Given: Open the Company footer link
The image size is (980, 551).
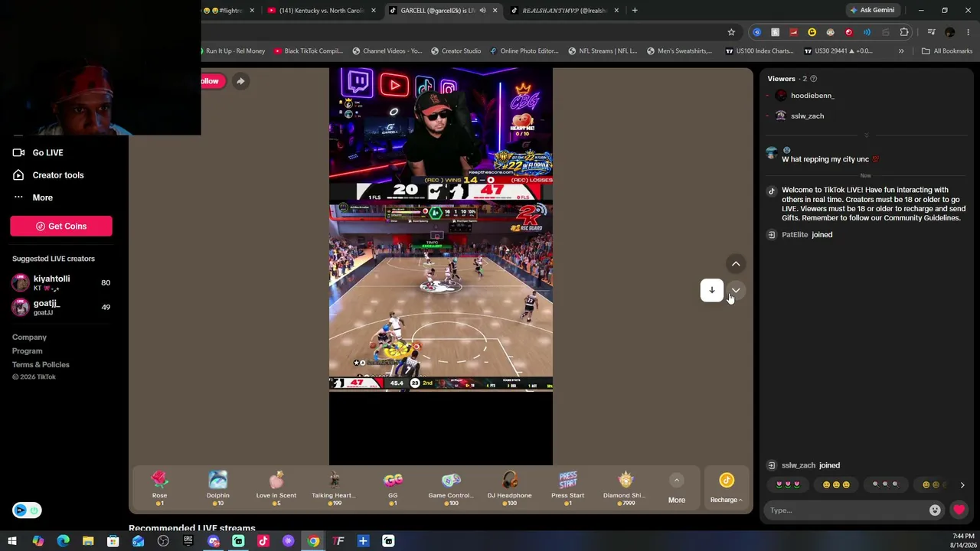Looking at the screenshot, I should point(29,337).
